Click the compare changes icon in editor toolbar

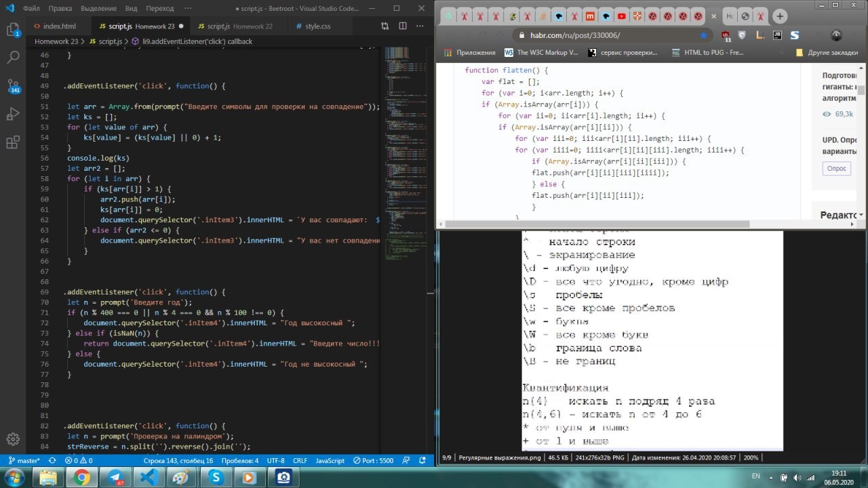point(385,26)
